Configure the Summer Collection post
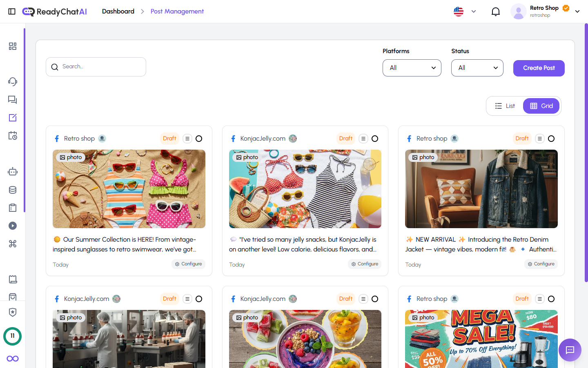Image resolution: width=588 pixels, height=368 pixels. (x=188, y=264)
